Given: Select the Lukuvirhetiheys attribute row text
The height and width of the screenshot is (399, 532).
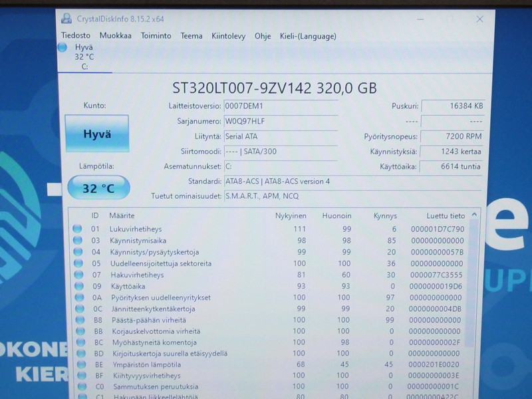Looking at the screenshot, I should tap(136, 229).
